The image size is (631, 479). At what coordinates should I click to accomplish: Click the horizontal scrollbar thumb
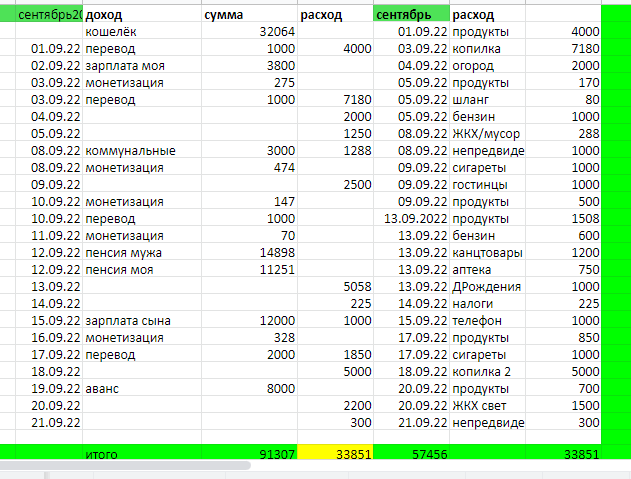point(125,465)
